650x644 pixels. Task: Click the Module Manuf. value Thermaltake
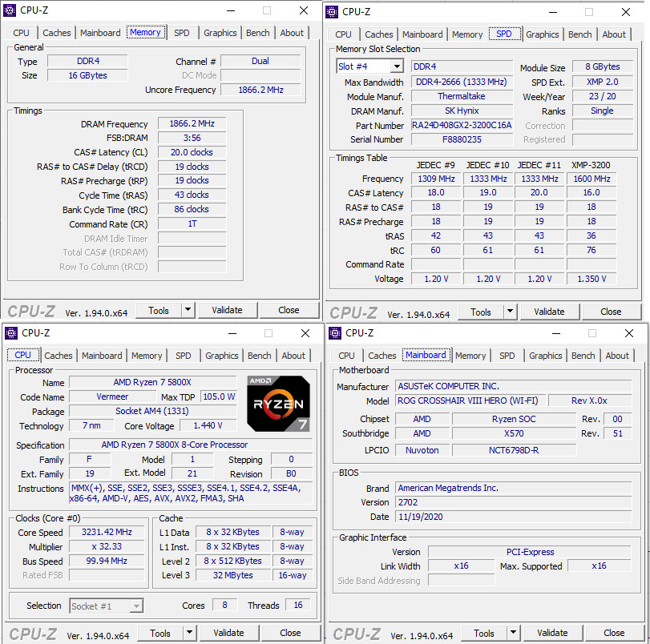coord(462,96)
